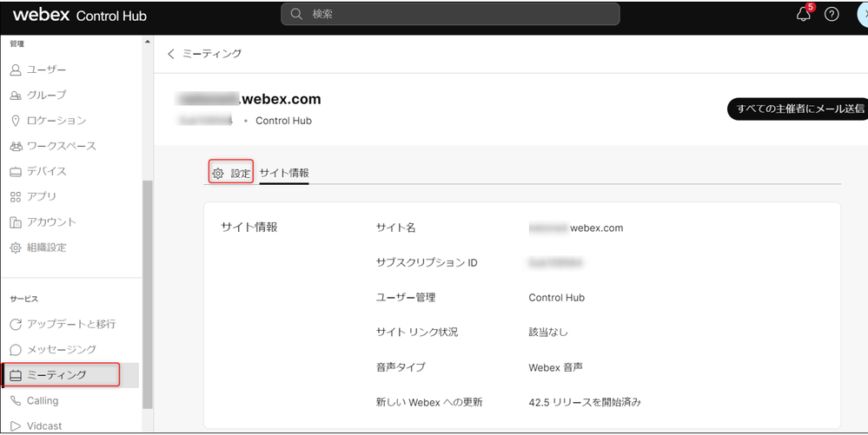Image resolution: width=868 pixels, height=435 pixels.
Task: Switch to the 設定 tab
Action: [x=231, y=173]
